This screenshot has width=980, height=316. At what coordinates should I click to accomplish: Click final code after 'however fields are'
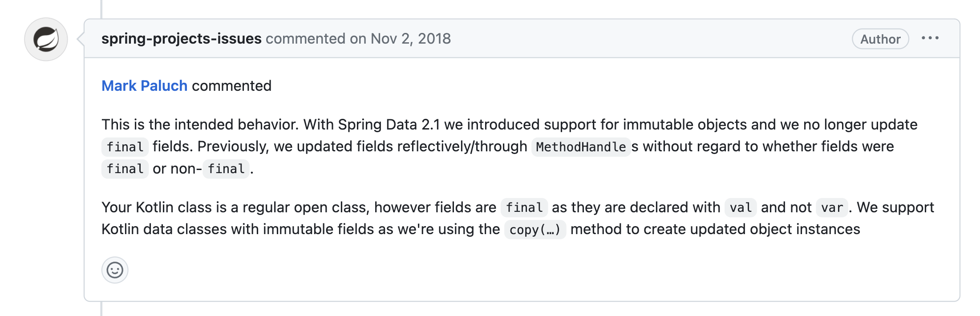(524, 208)
